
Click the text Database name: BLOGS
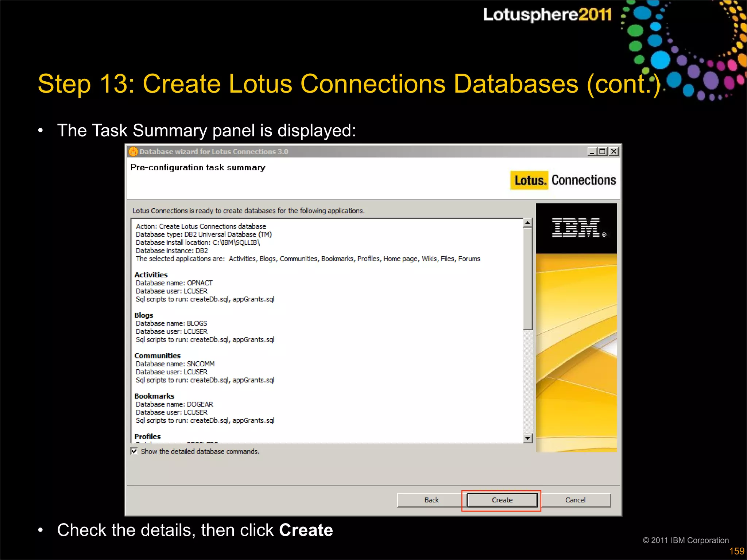[171, 323]
